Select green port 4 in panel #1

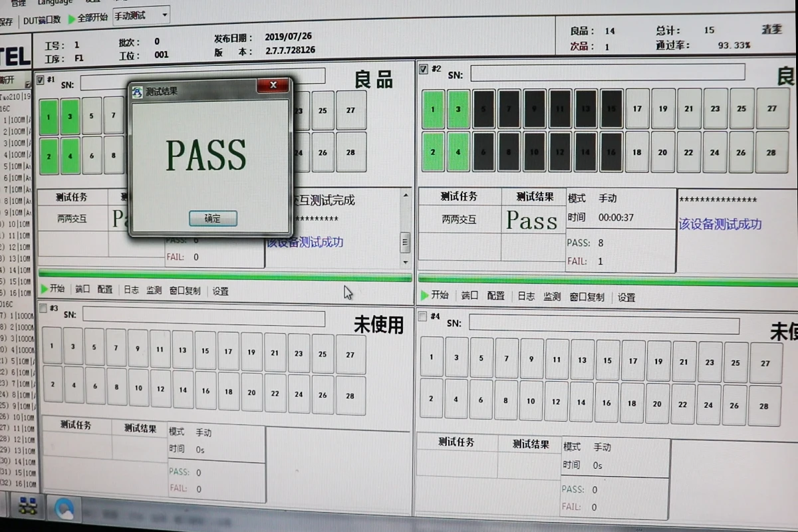click(70, 156)
